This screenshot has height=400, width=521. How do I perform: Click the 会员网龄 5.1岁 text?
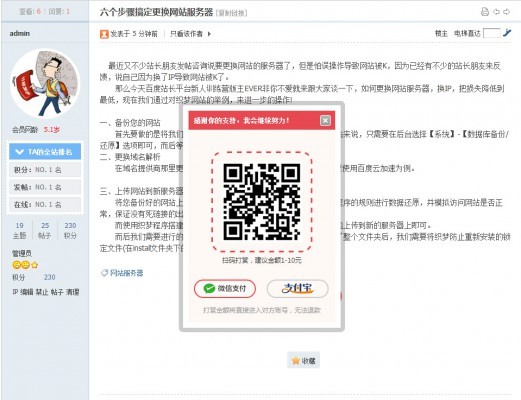tap(36, 130)
